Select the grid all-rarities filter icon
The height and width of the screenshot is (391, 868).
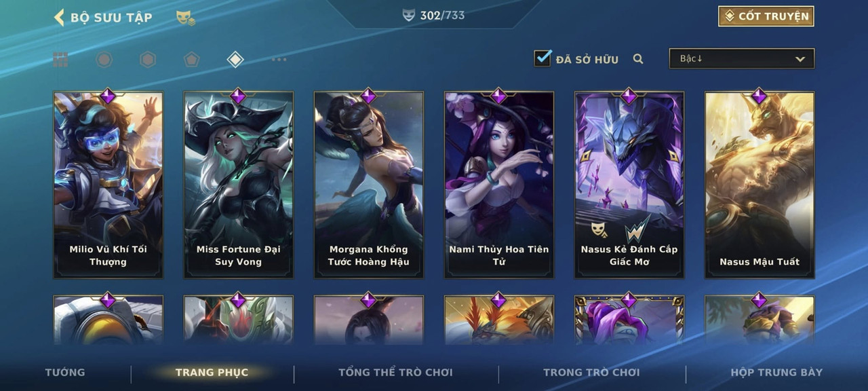(60, 60)
